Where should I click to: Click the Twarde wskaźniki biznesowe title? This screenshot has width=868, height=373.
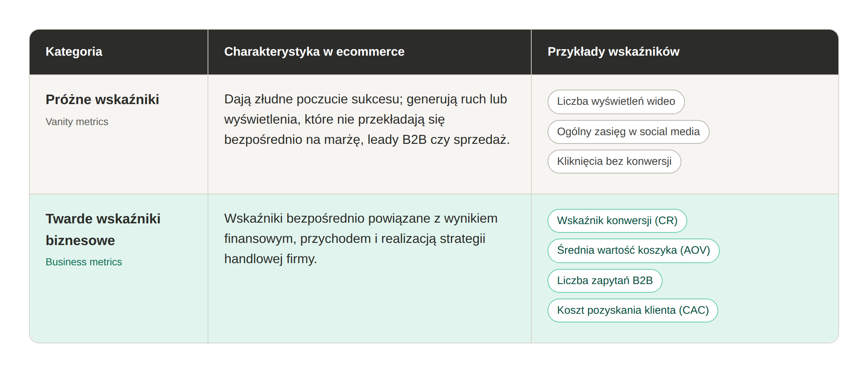[103, 230]
